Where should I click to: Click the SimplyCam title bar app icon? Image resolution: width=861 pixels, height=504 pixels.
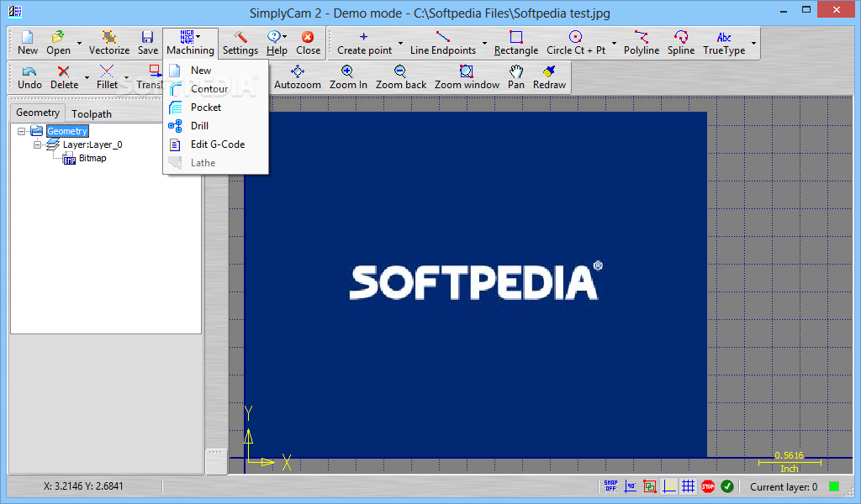15,12
